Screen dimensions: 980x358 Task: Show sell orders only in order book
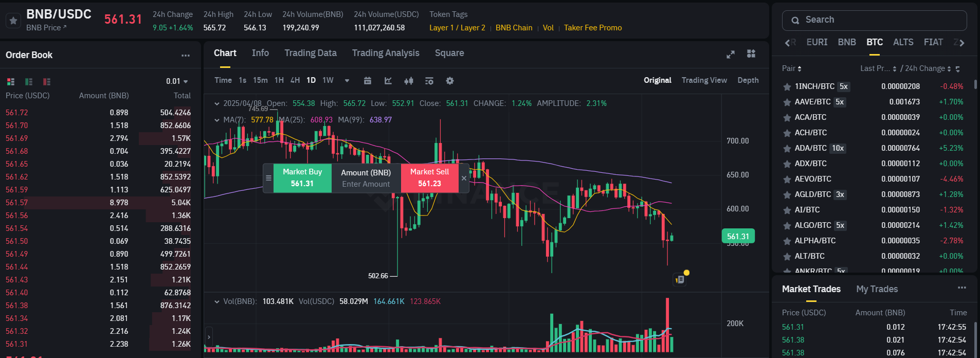(x=47, y=82)
